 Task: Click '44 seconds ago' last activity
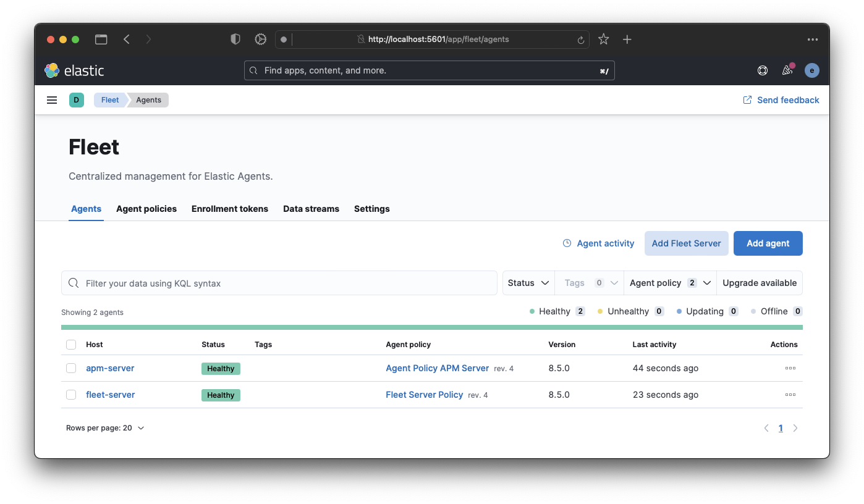point(666,368)
